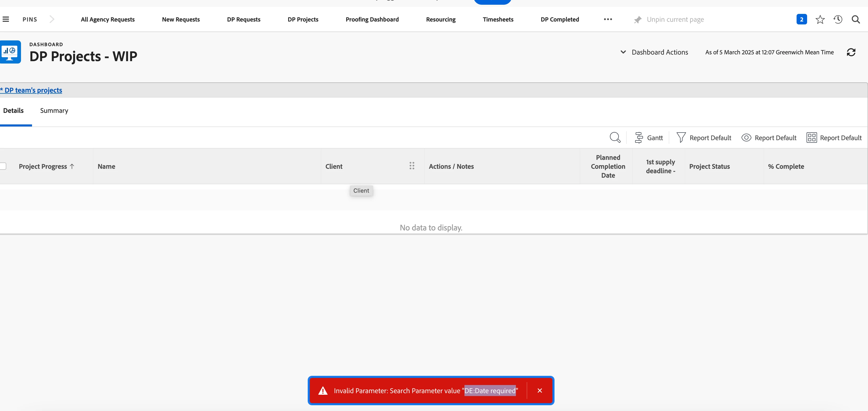Click the notifications badge showing 2

[x=801, y=19]
